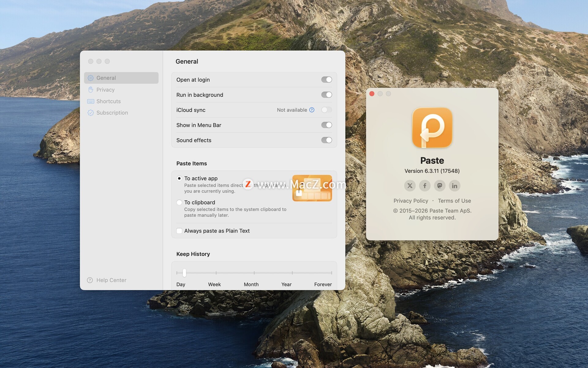Viewport: 588px width, 368px height.
Task: Click the LinkedIn social icon
Action: pyautogui.click(x=454, y=186)
